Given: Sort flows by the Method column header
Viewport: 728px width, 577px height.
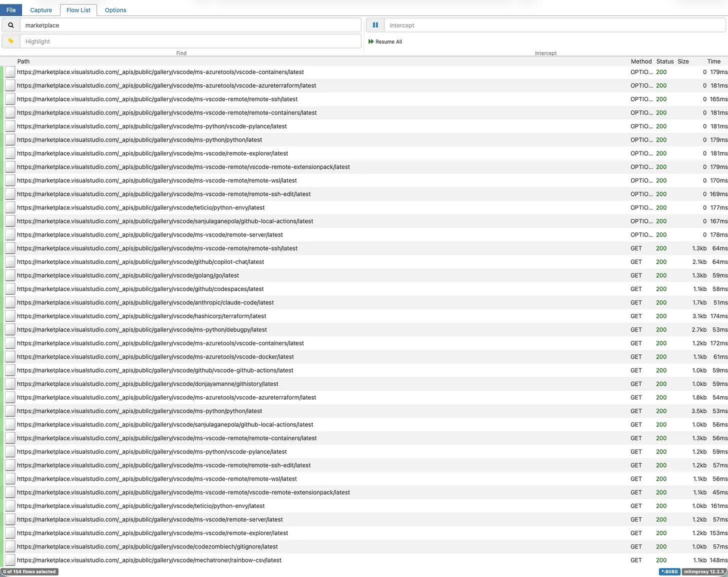Looking at the screenshot, I should [x=641, y=61].
